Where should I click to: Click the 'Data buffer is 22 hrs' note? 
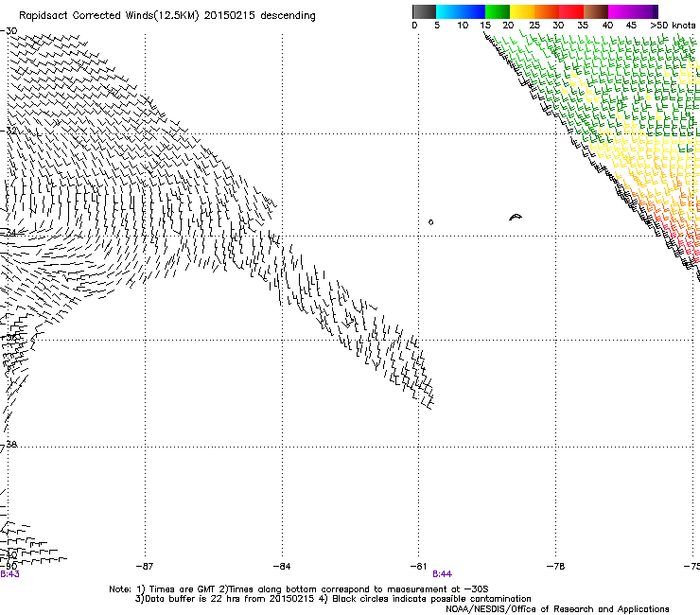tap(191, 599)
